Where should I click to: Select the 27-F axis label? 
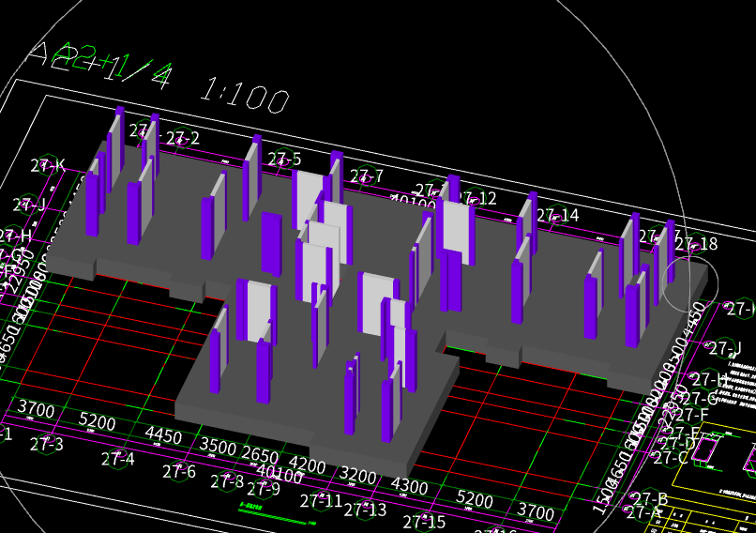point(691,414)
